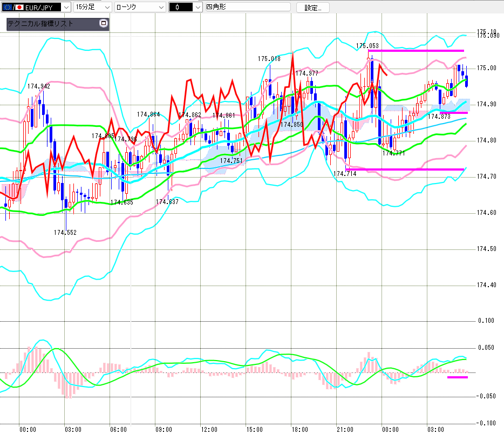
Task: Click the EUR/JPY currency flag icons
Action: 13,8
